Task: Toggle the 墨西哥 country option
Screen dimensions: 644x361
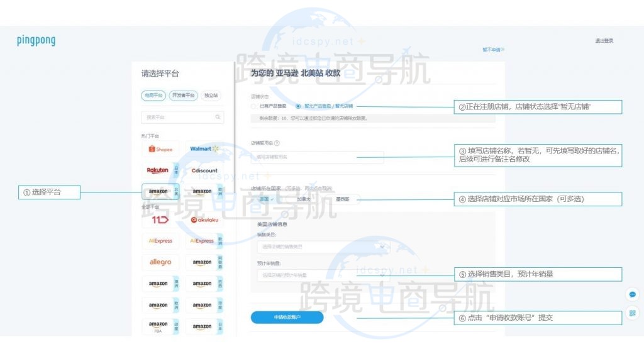Action: pyautogui.click(x=342, y=199)
